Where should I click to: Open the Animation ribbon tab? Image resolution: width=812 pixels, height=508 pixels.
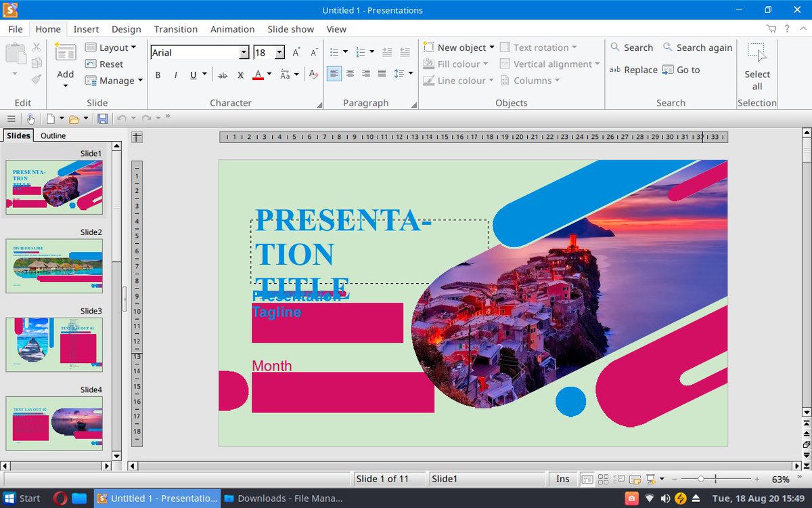(x=232, y=29)
